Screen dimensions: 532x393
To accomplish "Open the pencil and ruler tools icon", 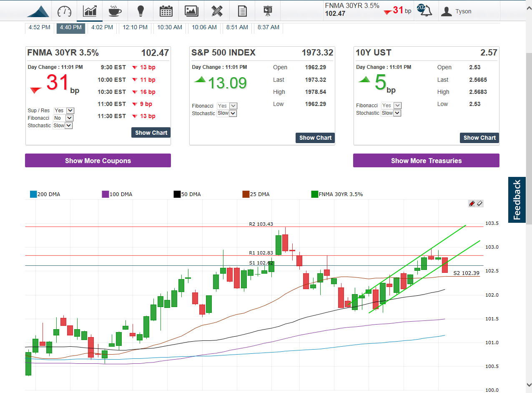I will pyautogui.click(x=217, y=11).
